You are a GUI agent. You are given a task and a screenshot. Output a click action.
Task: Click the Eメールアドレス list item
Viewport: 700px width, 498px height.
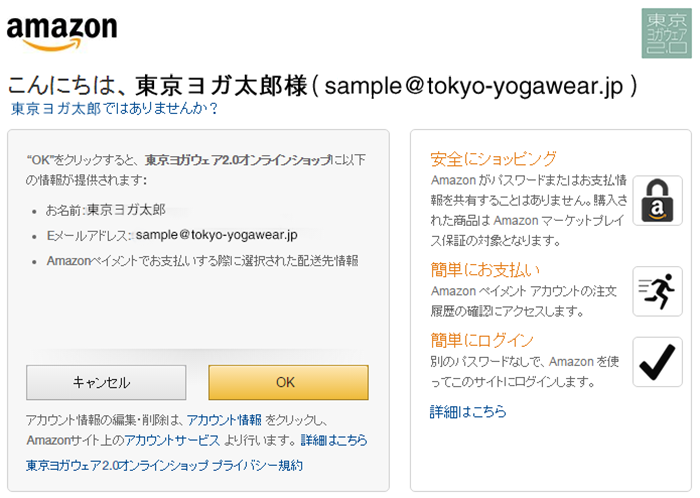tap(172, 235)
